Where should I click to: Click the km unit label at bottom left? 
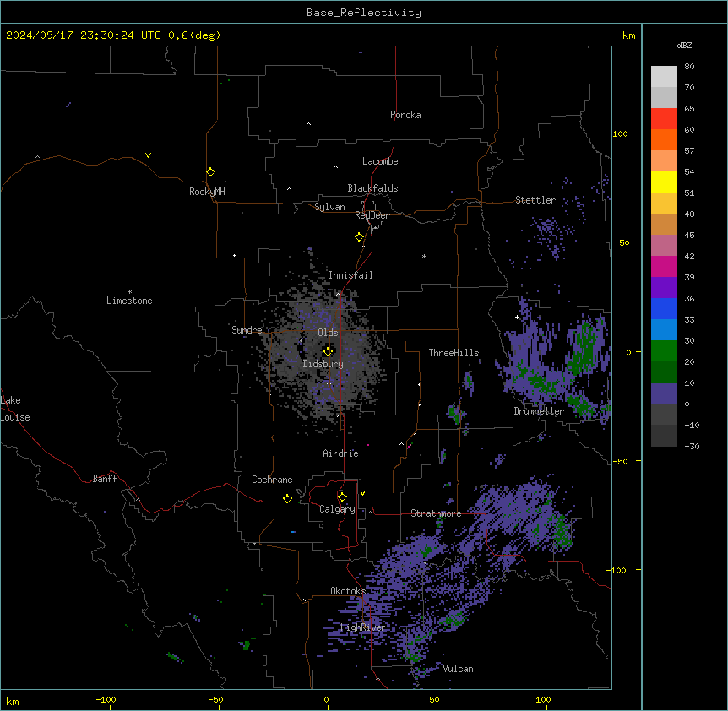click(x=13, y=702)
